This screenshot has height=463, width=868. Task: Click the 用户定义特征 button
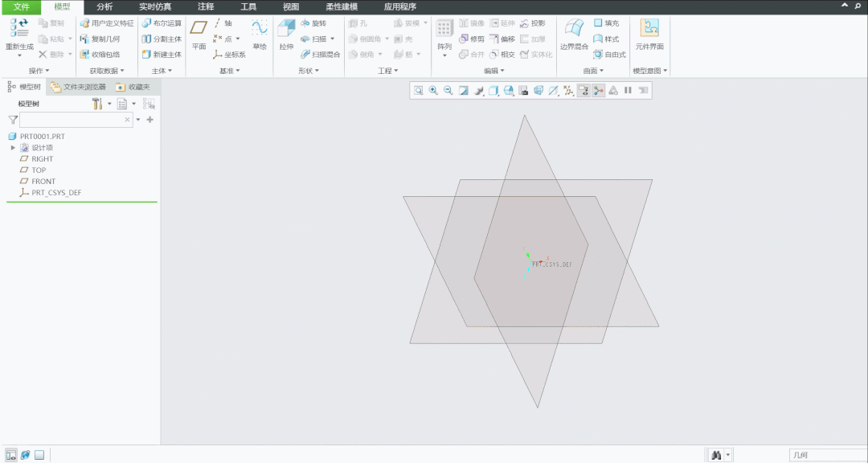pyautogui.click(x=107, y=23)
